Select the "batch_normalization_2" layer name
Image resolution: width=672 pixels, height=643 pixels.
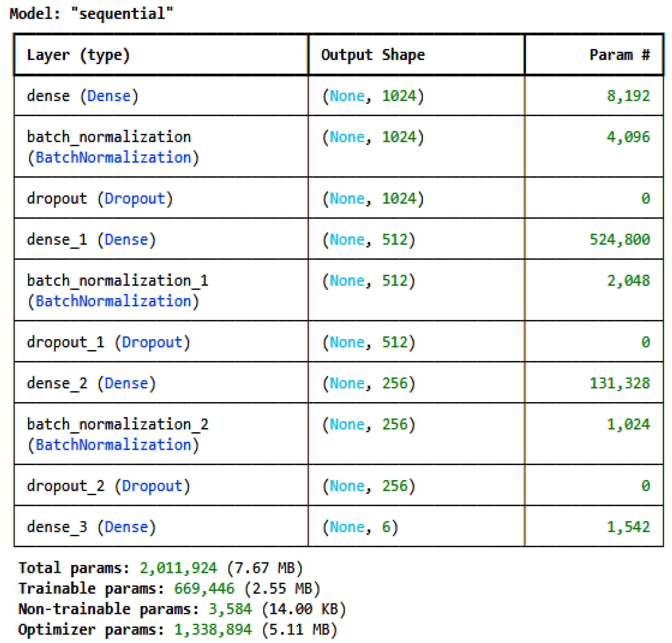coord(117,424)
